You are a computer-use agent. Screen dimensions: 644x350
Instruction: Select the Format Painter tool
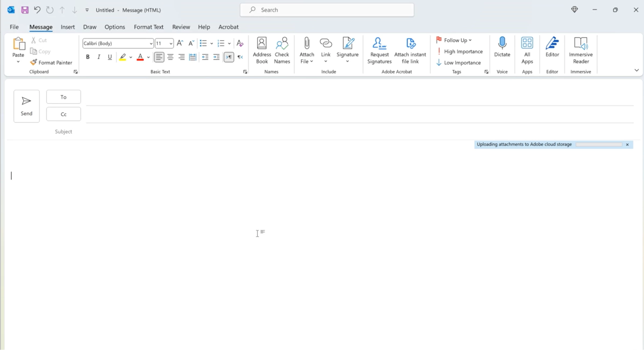click(x=51, y=62)
